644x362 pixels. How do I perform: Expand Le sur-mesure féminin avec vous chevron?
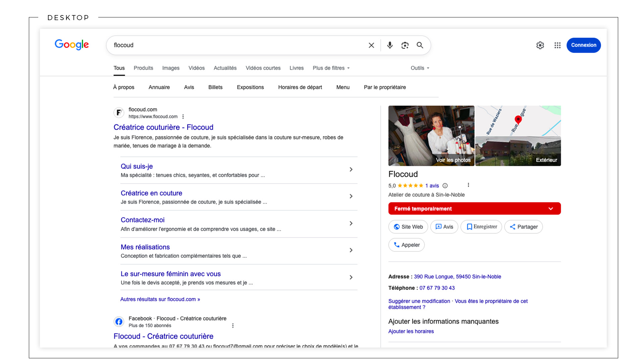point(351,278)
